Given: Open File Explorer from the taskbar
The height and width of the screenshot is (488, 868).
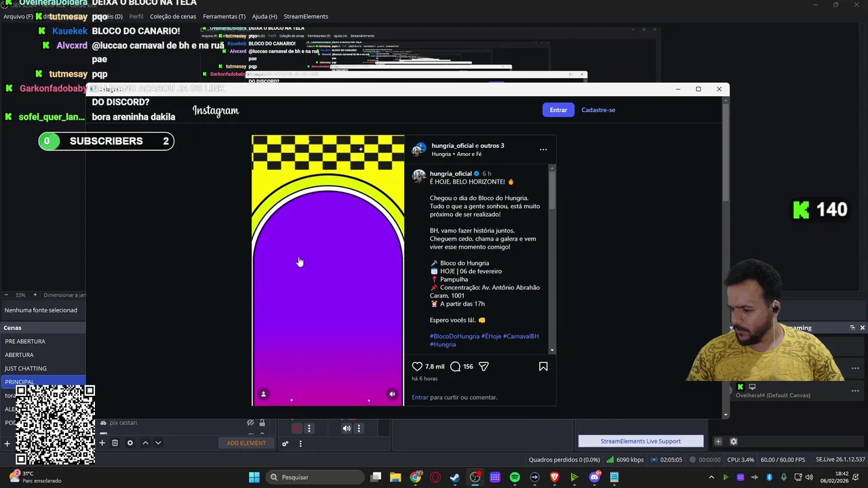Looking at the screenshot, I should pyautogui.click(x=395, y=477).
